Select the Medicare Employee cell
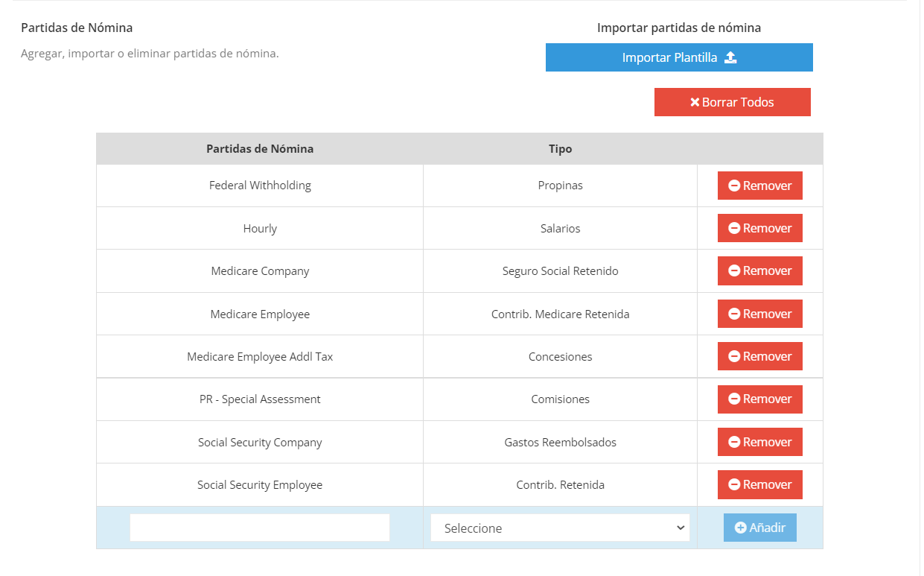This screenshot has width=924, height=576. [x=260, y=314]
